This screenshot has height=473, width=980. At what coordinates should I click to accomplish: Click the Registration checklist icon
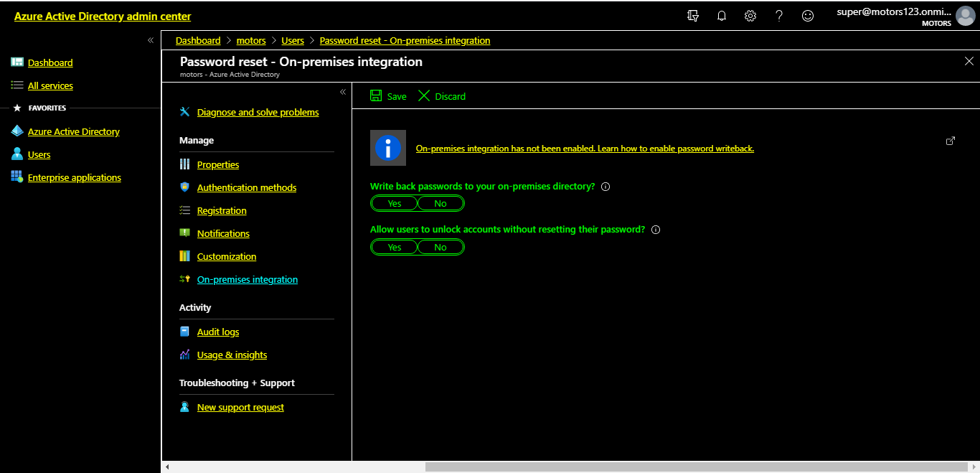point(185,210)
